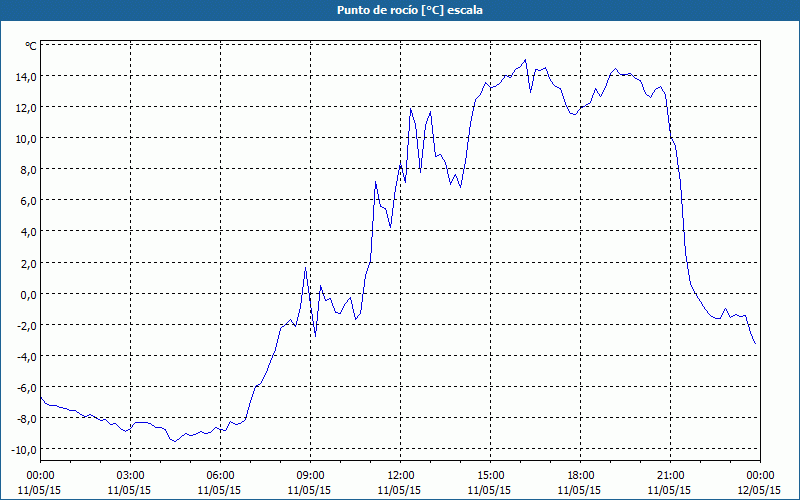
Task: Click the 00:00 time label above 11/05/15
Action: (40, 476)
